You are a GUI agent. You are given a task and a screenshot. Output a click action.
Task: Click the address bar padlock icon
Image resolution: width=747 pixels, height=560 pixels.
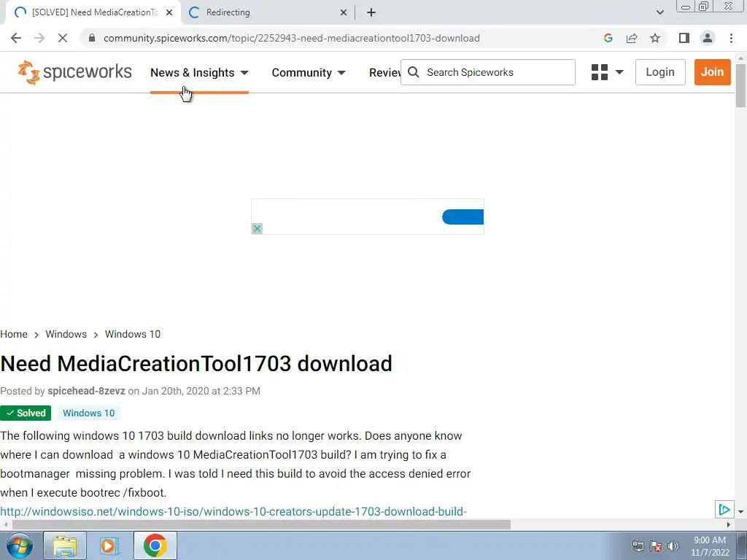coord(92,38)
